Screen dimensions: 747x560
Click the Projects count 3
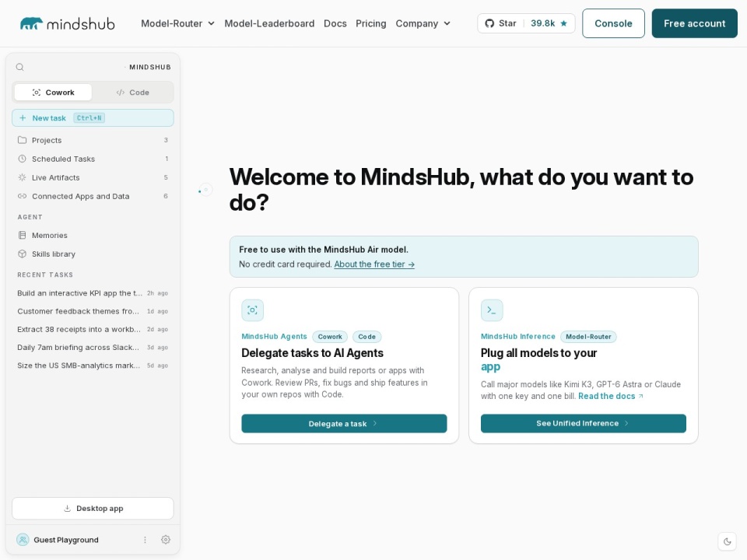click(166, 140)
